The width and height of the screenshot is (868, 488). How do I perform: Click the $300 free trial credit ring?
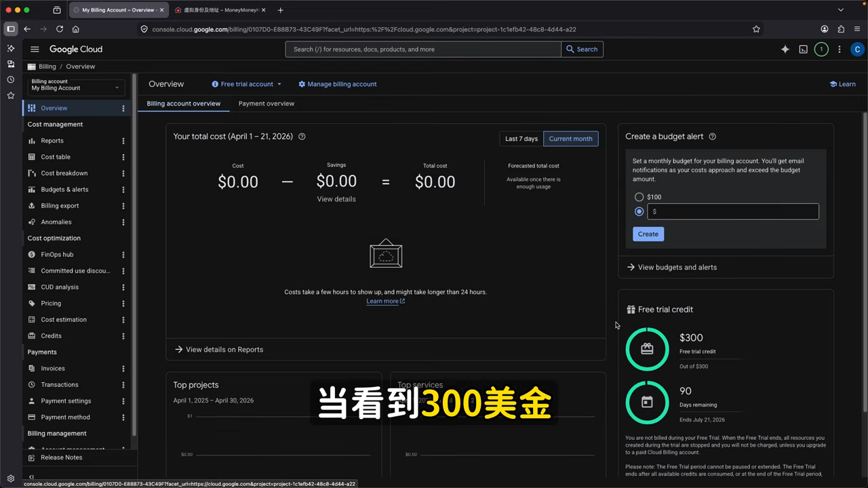[x=647, y=349]
